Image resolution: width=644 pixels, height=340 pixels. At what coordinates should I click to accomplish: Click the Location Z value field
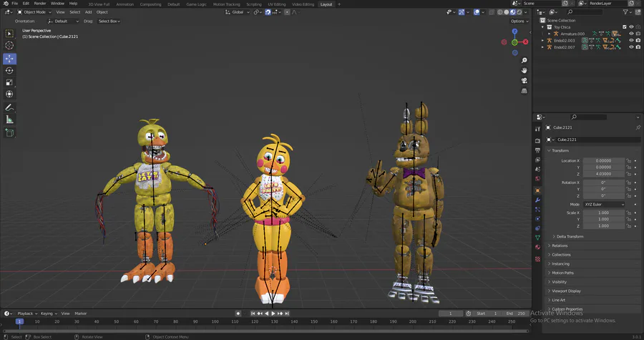coord(604,174)
